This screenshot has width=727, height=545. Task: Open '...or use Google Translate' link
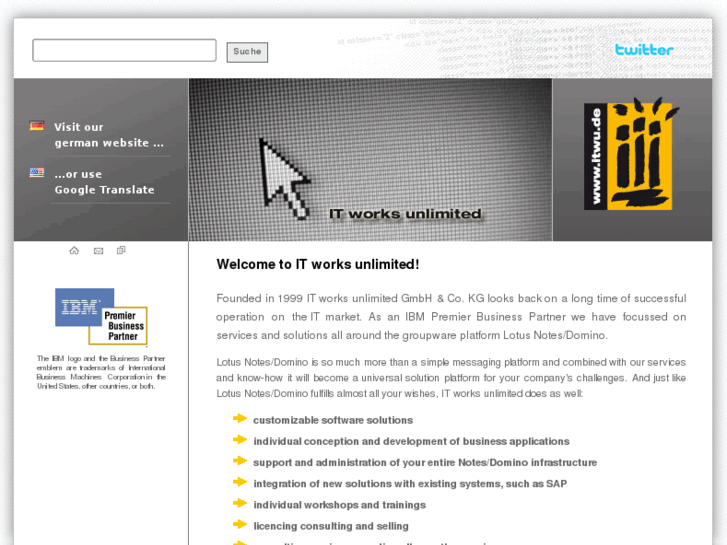(104, 182)
